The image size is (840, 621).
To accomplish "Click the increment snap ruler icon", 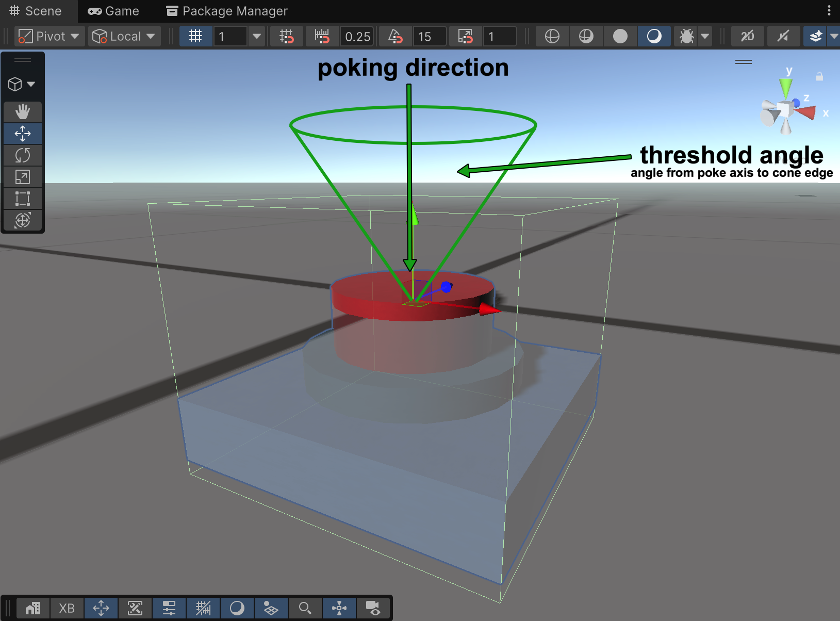I will tap(322, 36).
